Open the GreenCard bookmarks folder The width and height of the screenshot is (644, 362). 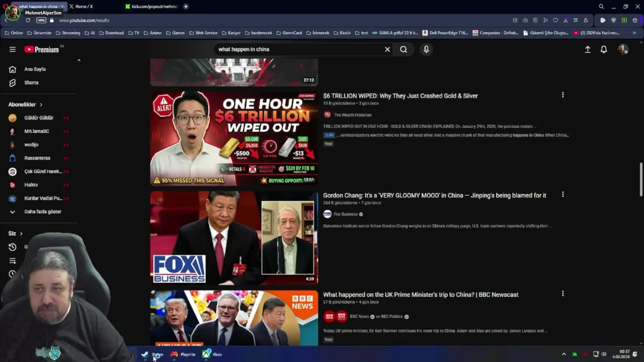point(289,33)
